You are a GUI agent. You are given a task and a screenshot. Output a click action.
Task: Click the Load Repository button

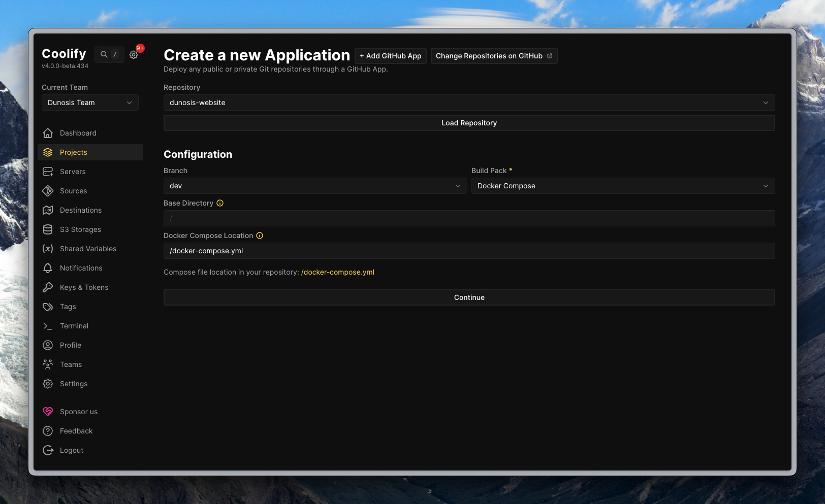point(469,122)
